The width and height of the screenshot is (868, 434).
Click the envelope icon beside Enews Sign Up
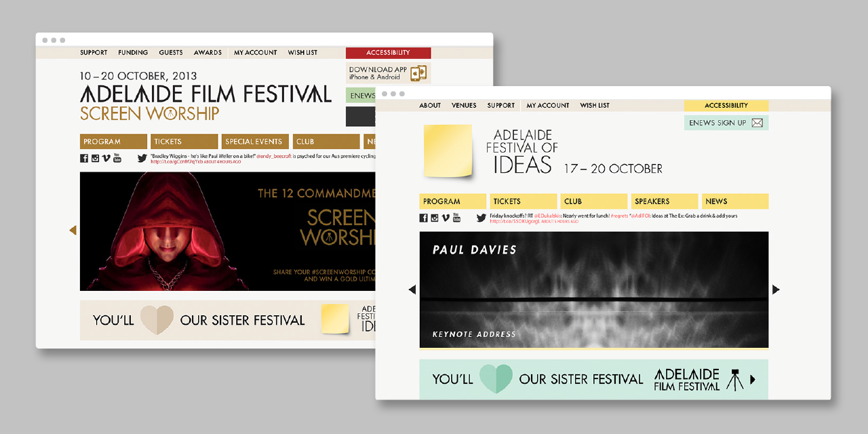[757, 123]
